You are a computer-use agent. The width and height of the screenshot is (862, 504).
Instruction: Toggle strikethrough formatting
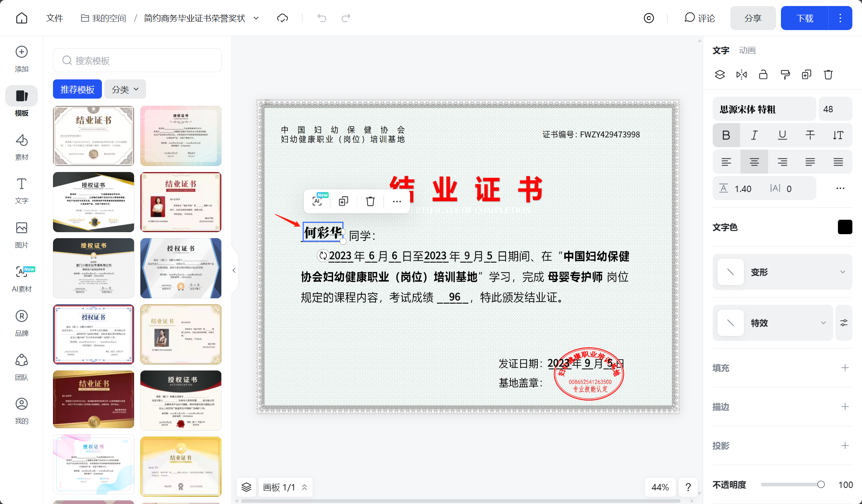coord(810,135)
